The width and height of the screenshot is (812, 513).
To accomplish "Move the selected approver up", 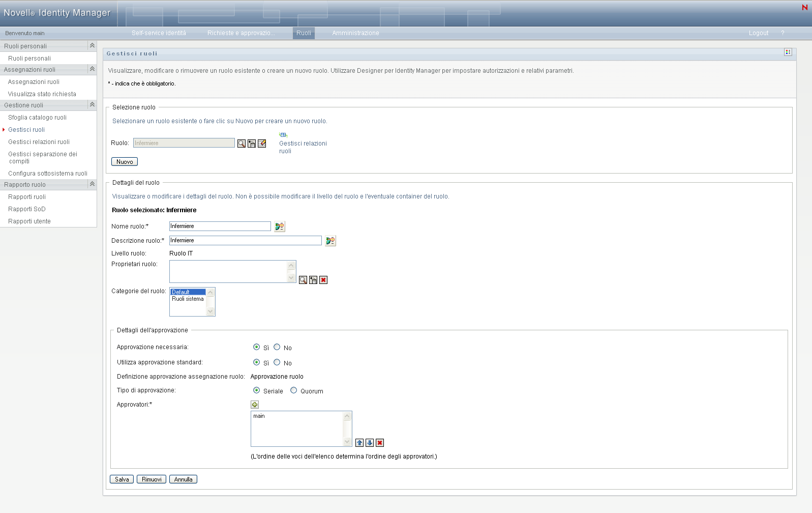I will click(x=359, y=443).
